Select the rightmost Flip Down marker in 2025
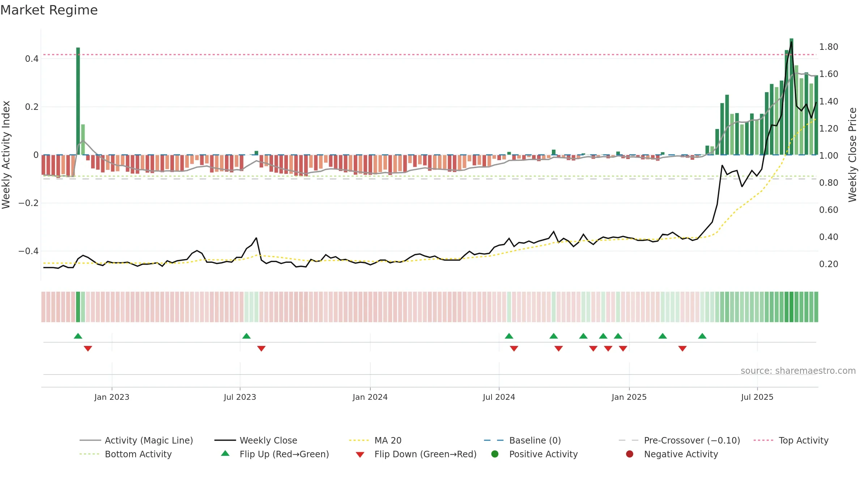The image size is (868, 488). [682, 348]
